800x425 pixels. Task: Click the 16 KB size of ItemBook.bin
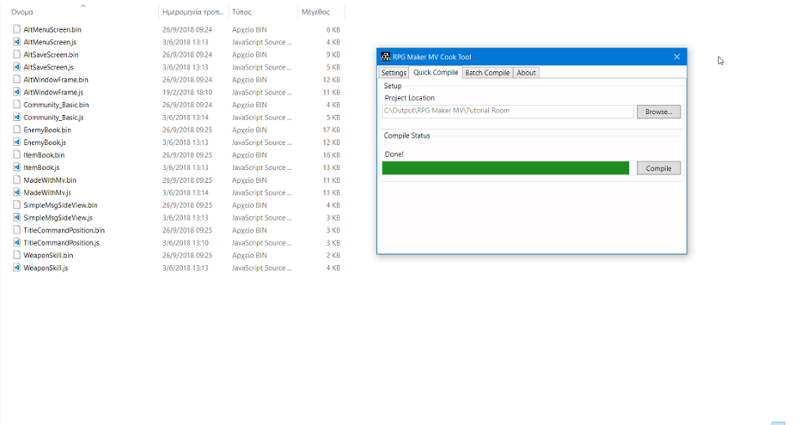331,155
